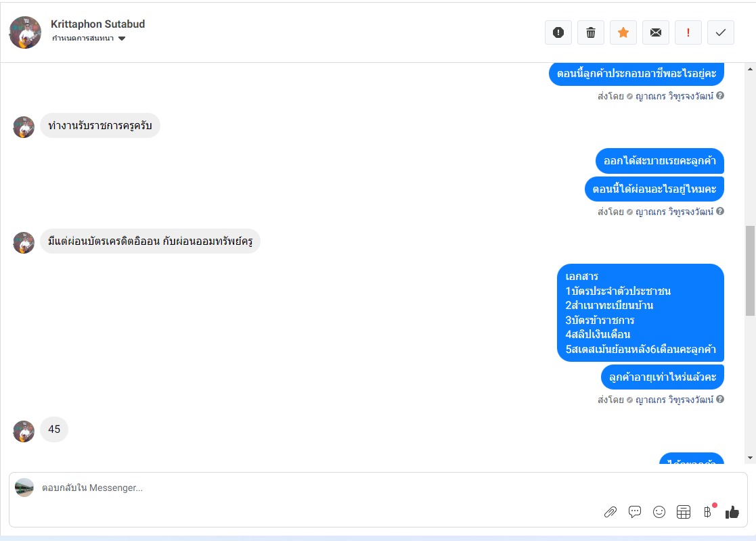
Task: Mark conversation as spam using exclamation octagon icon
Action: [558, 32]
